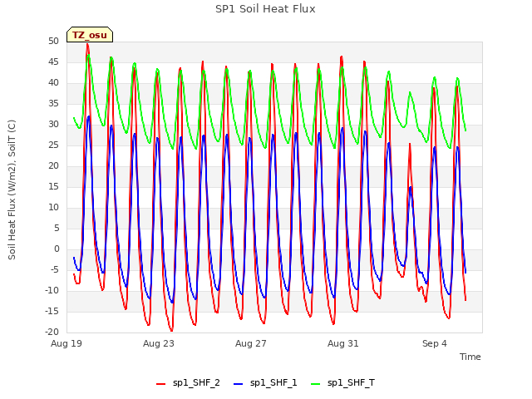Viewport: 532px width, 399px height.
Task: Click the y-axis value 0
Action: [57, 249]
